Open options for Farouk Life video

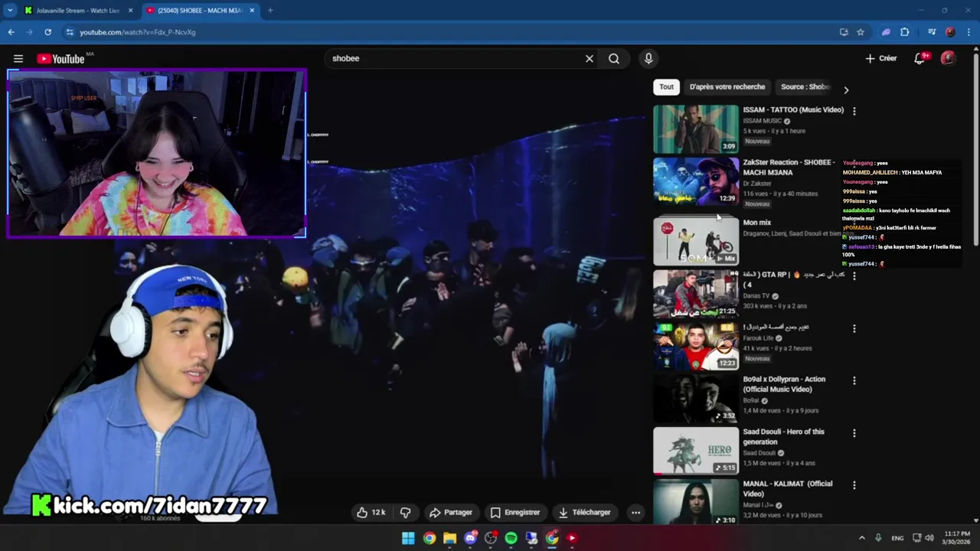[854, 328]
